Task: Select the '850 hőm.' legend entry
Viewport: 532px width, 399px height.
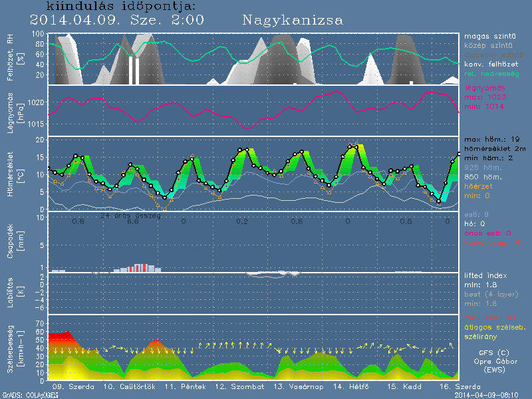Action: tap(483, 178)
